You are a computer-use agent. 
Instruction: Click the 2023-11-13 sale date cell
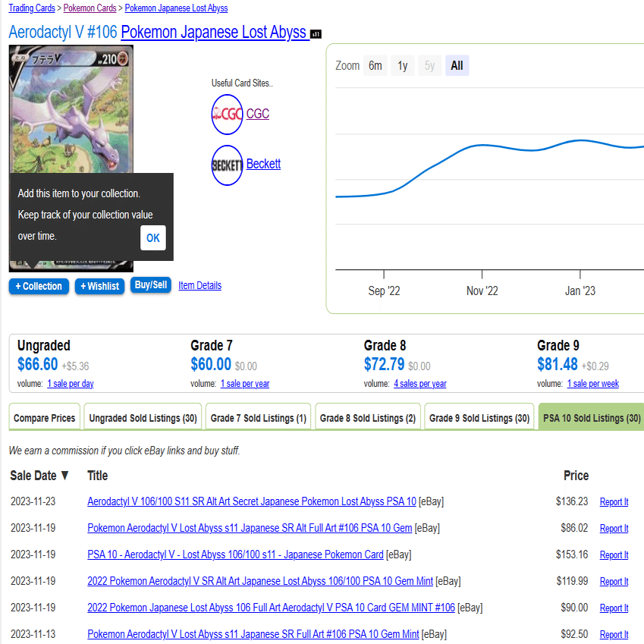(33, 634)
